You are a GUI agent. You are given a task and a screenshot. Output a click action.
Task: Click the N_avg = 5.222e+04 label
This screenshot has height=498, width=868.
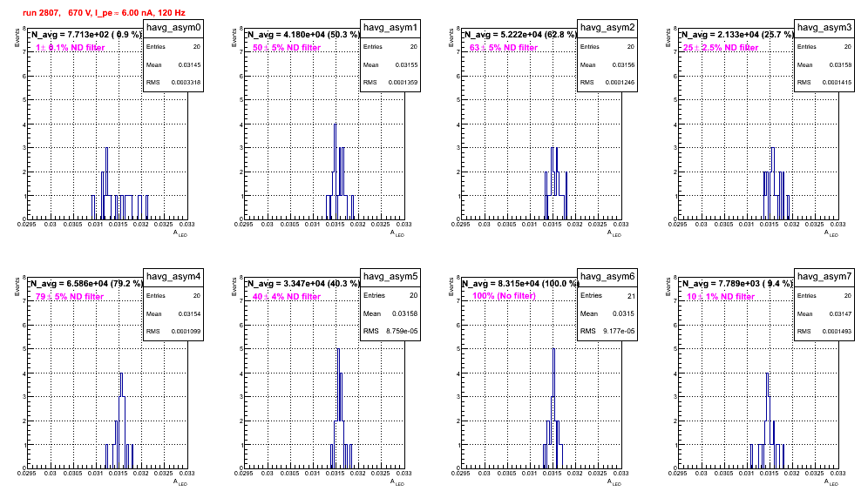pyautogui.click(x=519, y=35)
